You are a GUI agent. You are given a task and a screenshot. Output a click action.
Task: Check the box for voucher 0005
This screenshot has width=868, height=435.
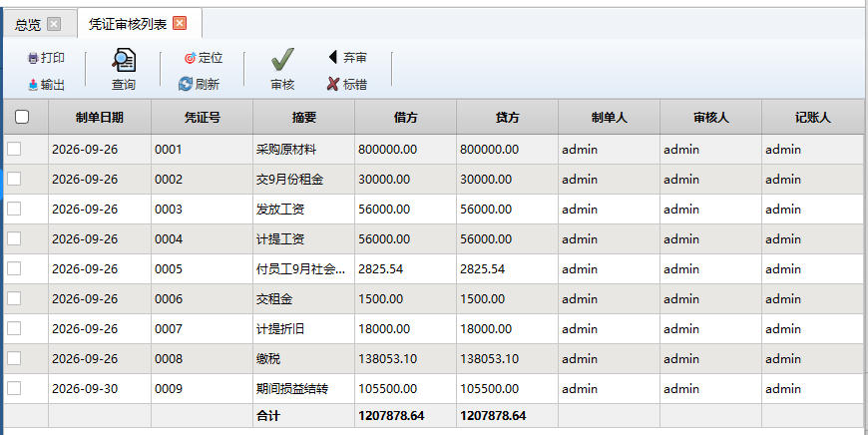tap(14, 268)
